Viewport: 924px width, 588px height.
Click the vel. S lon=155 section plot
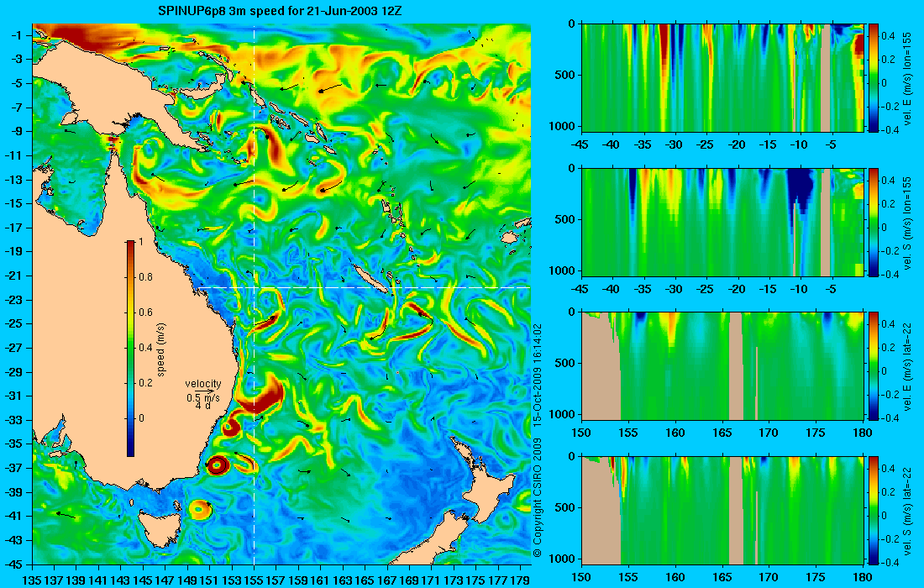pyautogui.click(x=722, y=222)
